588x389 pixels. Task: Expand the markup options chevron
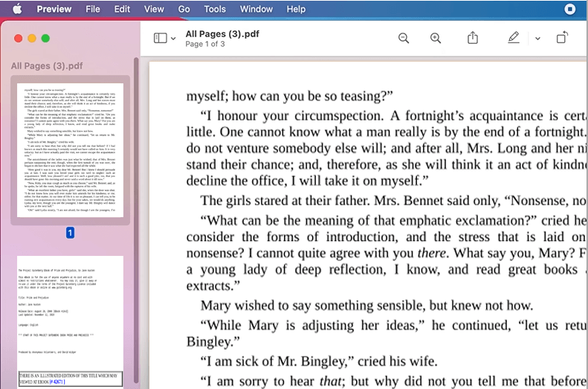tap(537, 38)
